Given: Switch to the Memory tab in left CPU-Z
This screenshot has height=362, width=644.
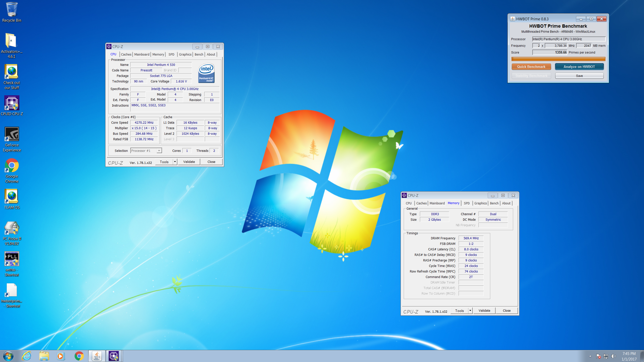Looking at the screenshot, I should [158, 54].
